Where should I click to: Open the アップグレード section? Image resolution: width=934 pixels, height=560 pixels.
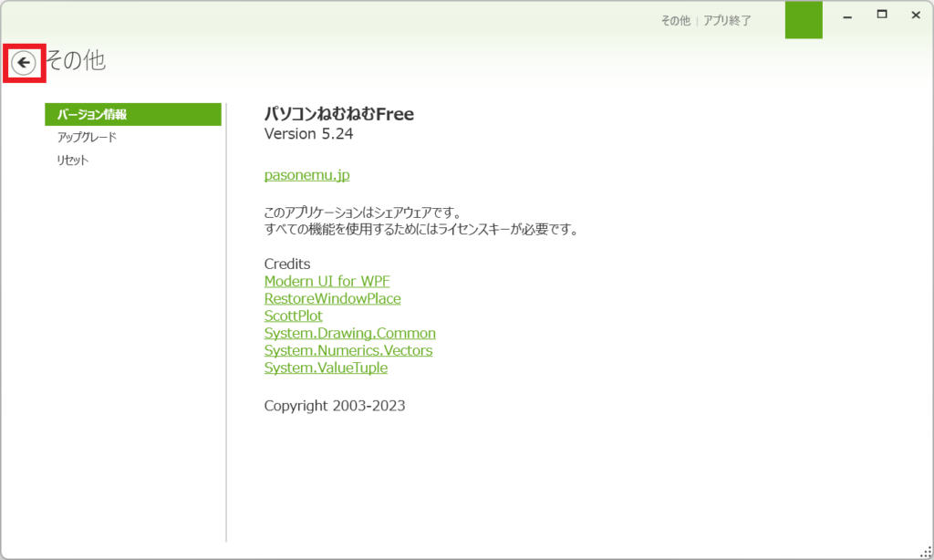pyautogui.click(x=87, y=137)
